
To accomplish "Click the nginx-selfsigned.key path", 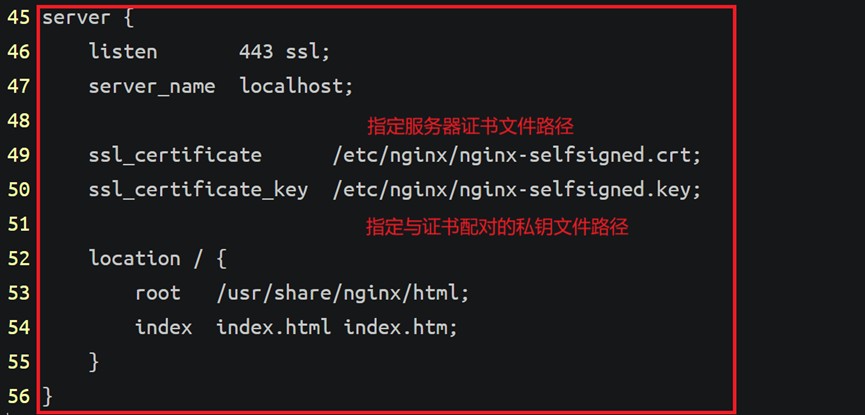I will (516, 190).
